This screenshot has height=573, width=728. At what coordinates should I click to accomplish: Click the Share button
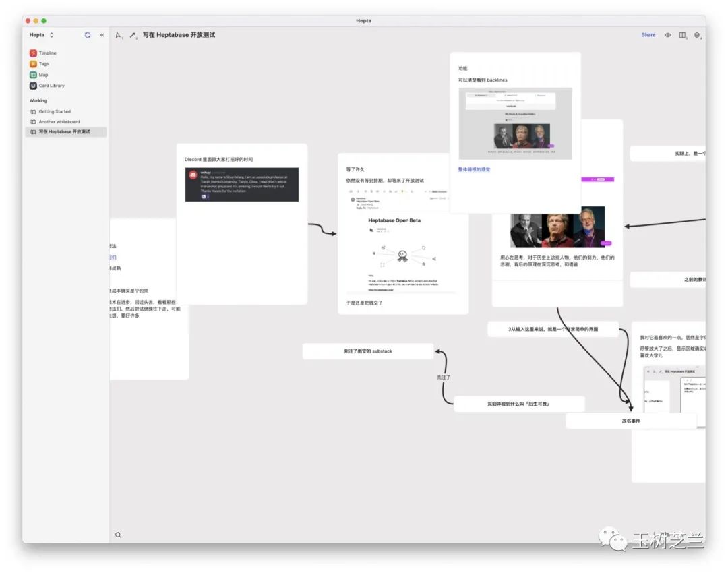click(648, 35)
